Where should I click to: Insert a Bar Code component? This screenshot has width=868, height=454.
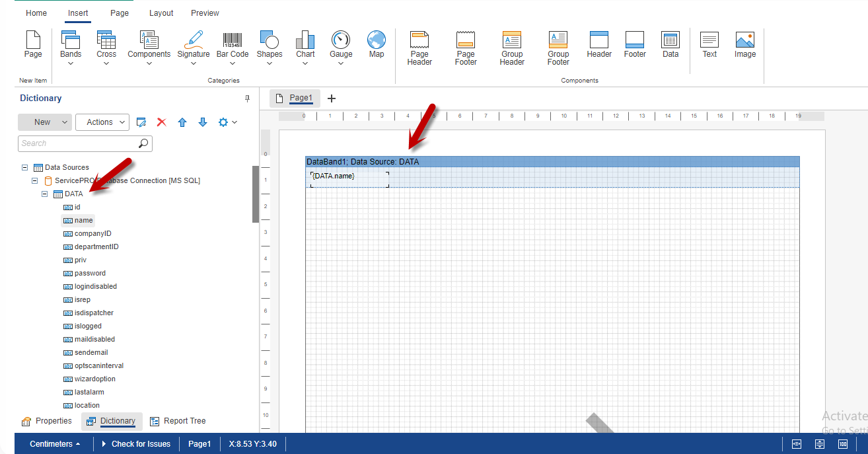coord(232,45)
